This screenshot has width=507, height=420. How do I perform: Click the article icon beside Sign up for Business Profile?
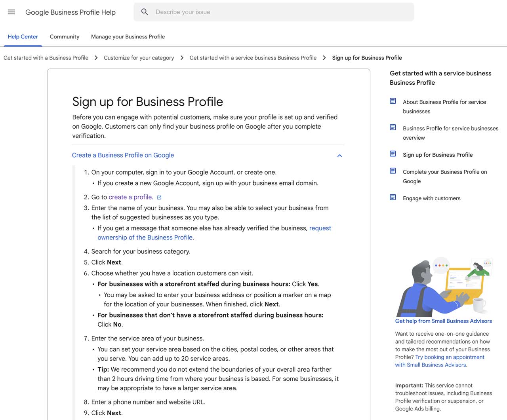(393, 154)
